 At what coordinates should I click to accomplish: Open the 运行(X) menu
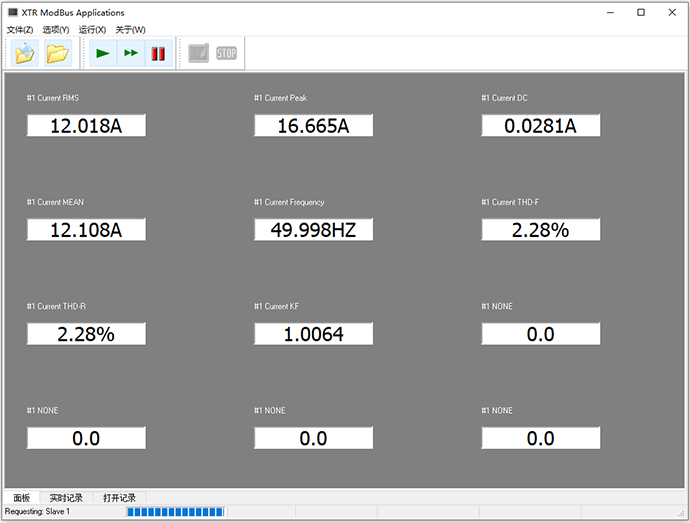click(92, 30)
